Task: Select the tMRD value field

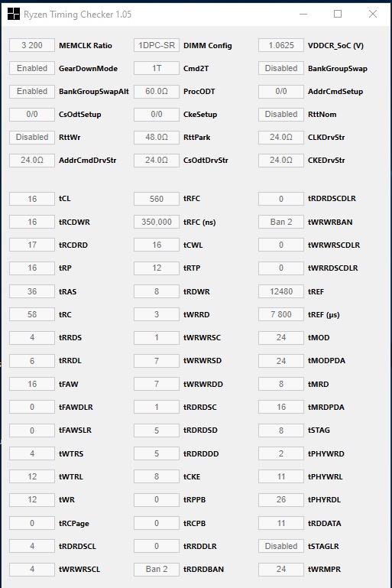Action: click(x=281, y=384)
